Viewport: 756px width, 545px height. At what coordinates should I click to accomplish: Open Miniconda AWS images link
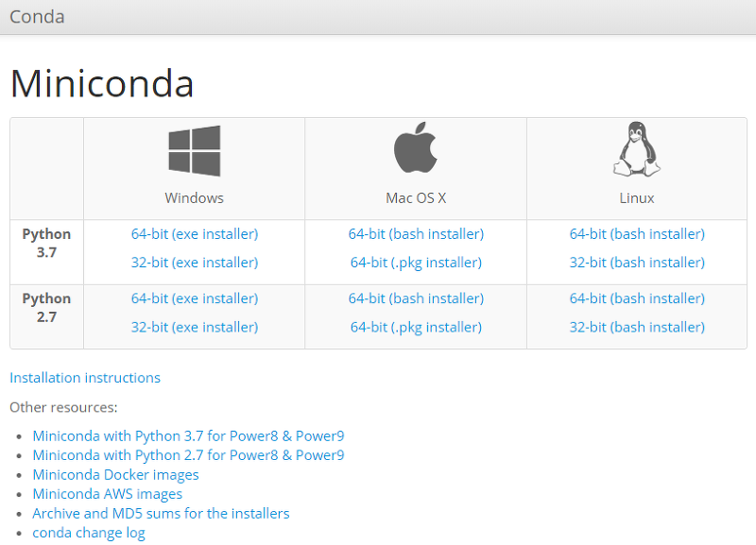pyautogui.click(x=108, y=494)
